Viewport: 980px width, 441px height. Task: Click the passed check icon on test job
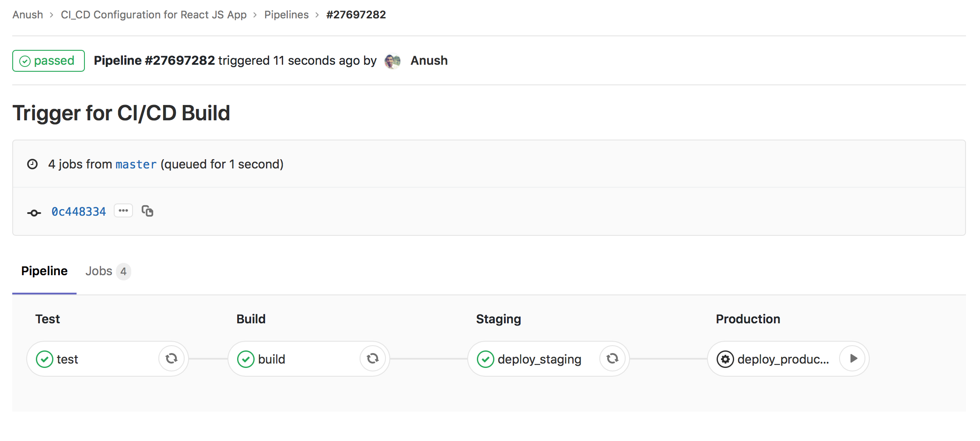pos(45,359)
